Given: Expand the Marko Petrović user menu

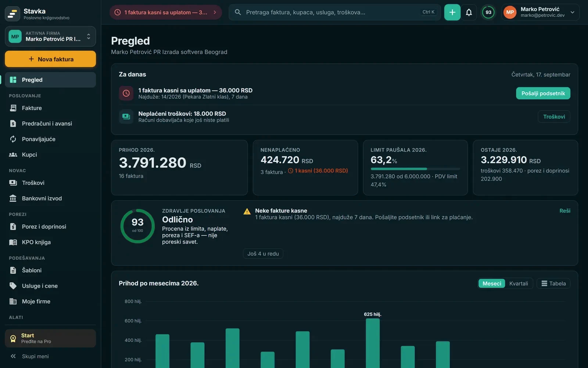Looking at the screenshot, I should click(541, 12).
